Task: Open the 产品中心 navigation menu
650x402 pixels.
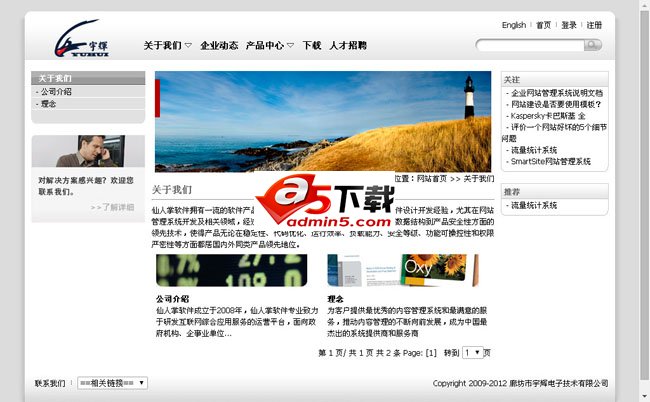Action: click(264, 45)
